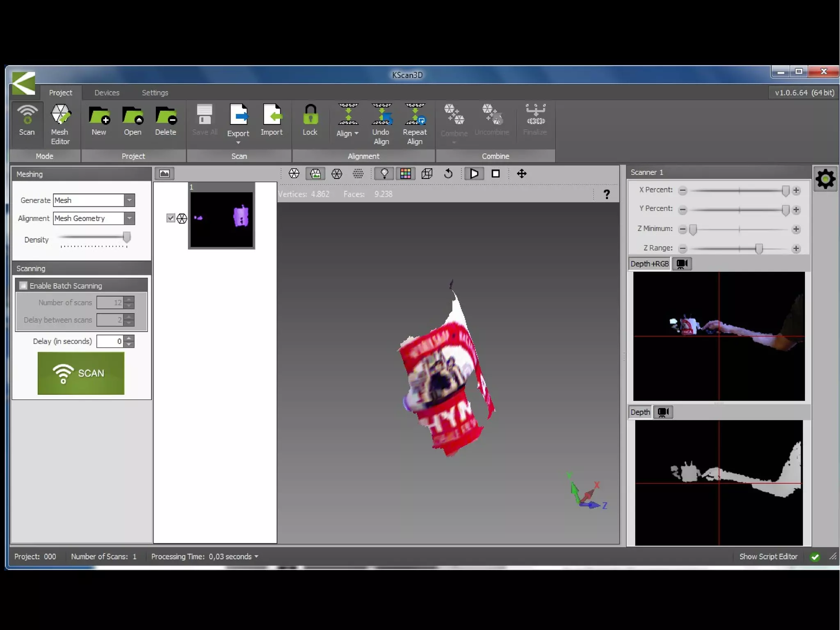Image resolution: width=840 pixels, height=630 pixels.
Task: Open the Generate Mesh dropdown
Action: click(129, 200)
